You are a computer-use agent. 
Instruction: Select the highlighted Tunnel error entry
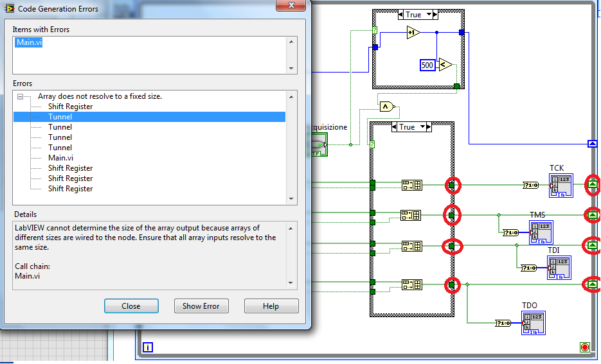[x=60, y=117]
